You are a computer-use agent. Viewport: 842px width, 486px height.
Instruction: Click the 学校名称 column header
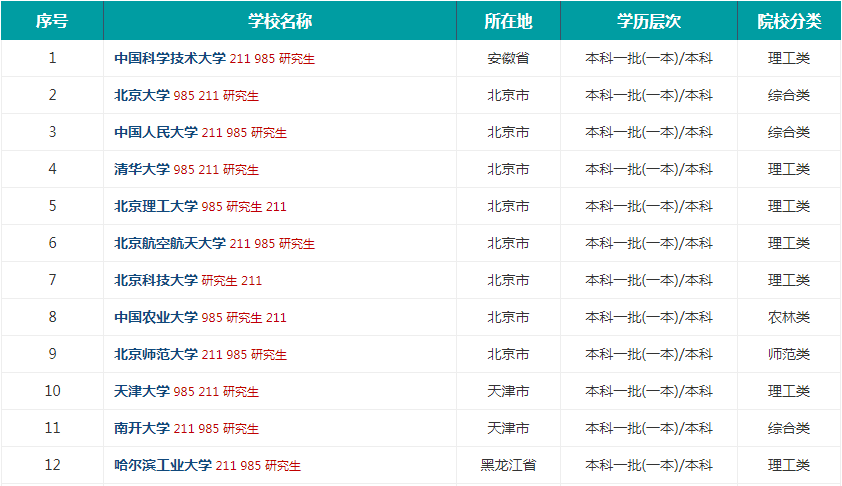[280, 21]
